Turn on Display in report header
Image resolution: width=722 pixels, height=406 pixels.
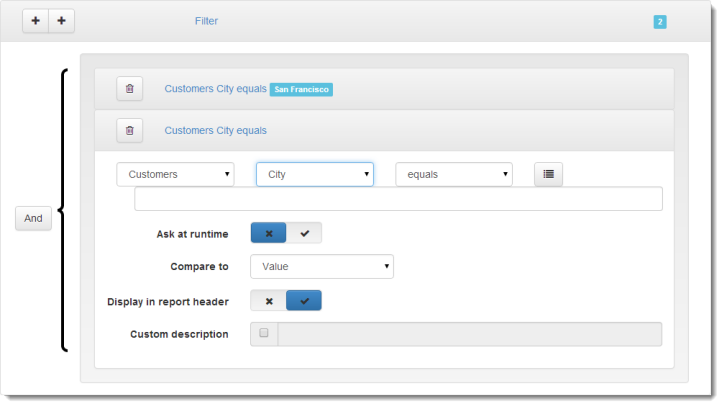(x=304, y=300)
